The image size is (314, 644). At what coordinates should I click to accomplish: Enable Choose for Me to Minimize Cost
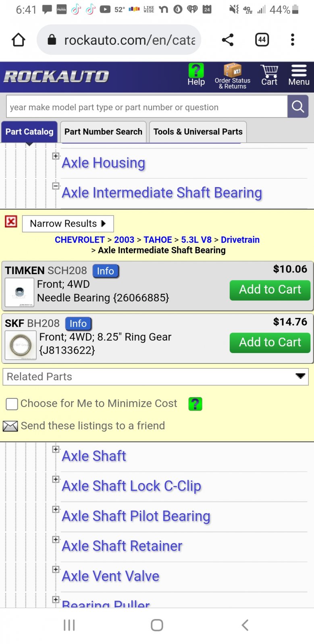tap(12, 404)
